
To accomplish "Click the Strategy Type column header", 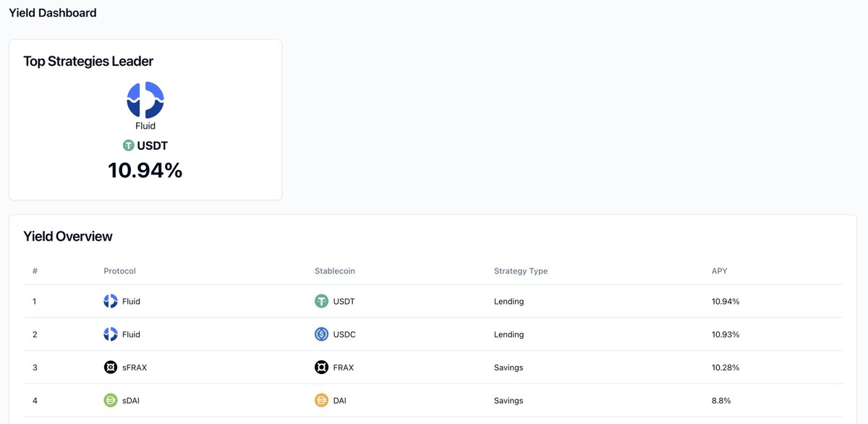I will tap(521, 271).
